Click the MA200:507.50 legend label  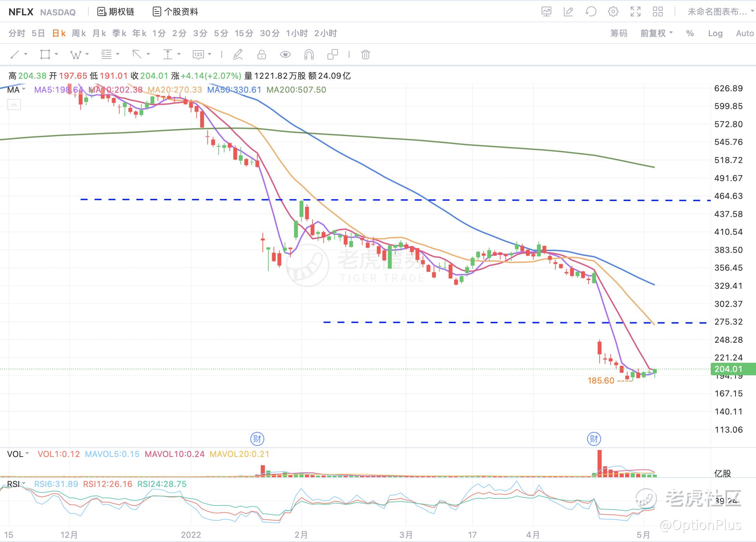pos(296,90)
